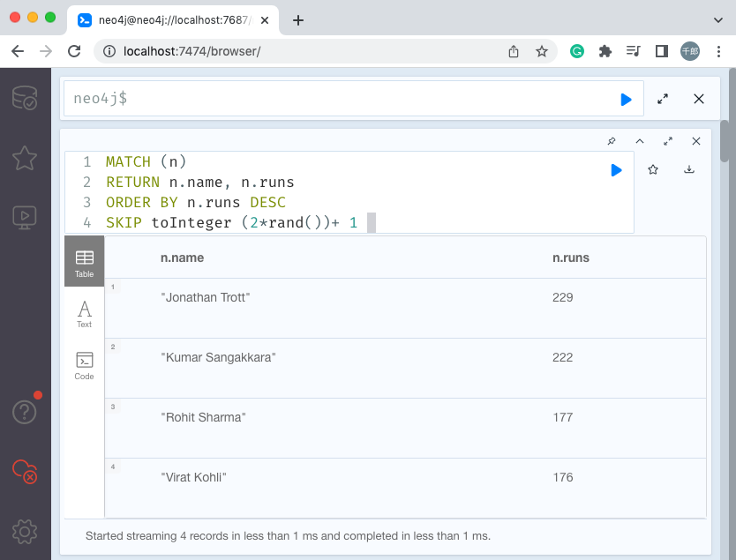The image size is (736, 560).
Task: Switch to Table view
Action: [x=85, y=261]
